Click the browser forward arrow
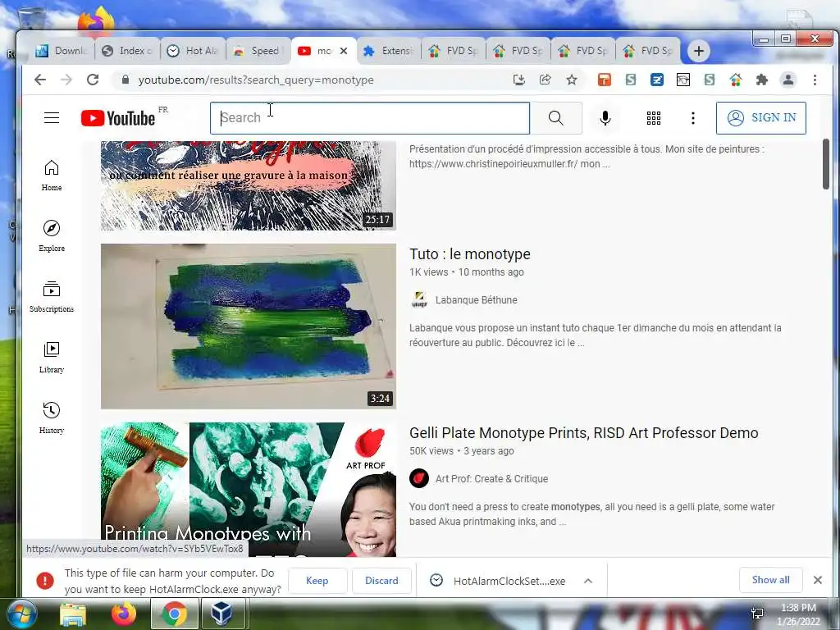The width and height of the screenshot is (840, 630). [x=66, y=80]
